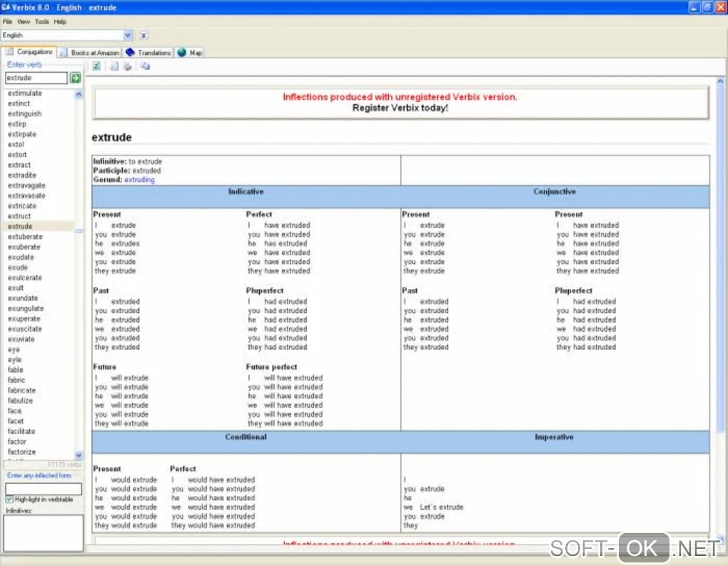Select extimulate in the verb list
This screenshot has width=728, height=566.
(25, 94)
